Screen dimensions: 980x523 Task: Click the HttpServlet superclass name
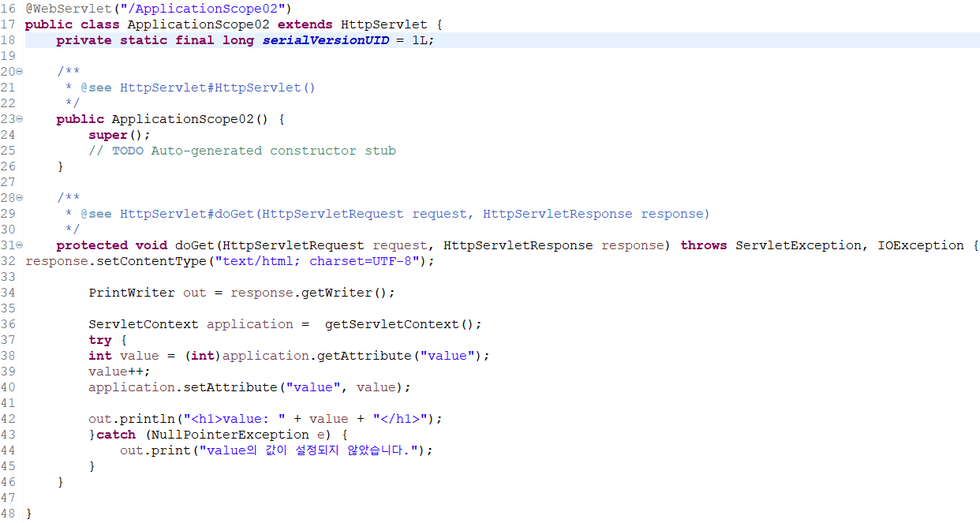point(383,24)
